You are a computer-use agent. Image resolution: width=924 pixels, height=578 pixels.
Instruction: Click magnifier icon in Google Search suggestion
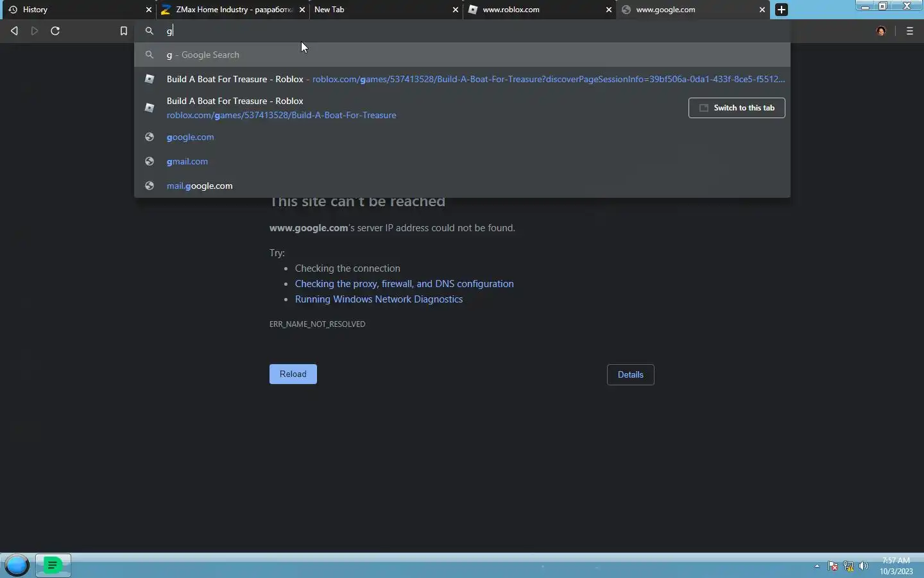pos(150,55)
